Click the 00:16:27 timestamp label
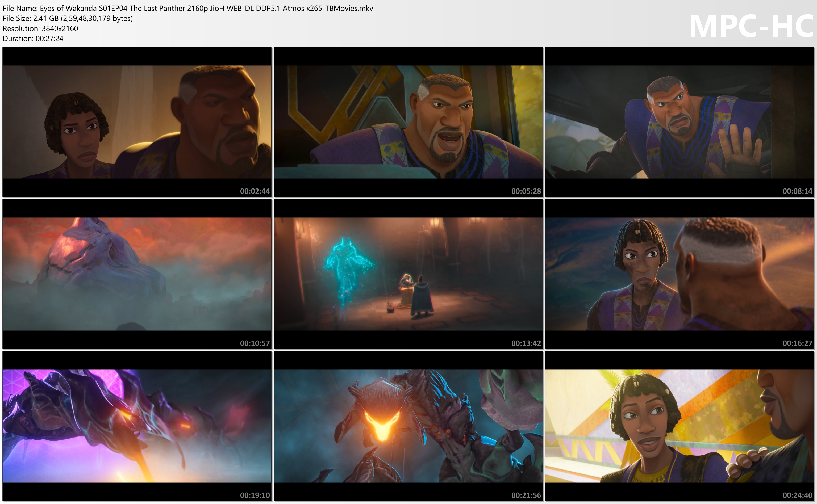This screenshot has height=504, width=817. tap(797, 343)
